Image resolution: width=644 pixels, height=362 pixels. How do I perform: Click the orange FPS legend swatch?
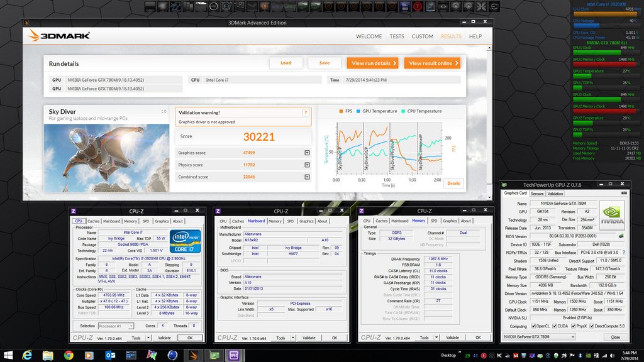click(x=341, y=111)
